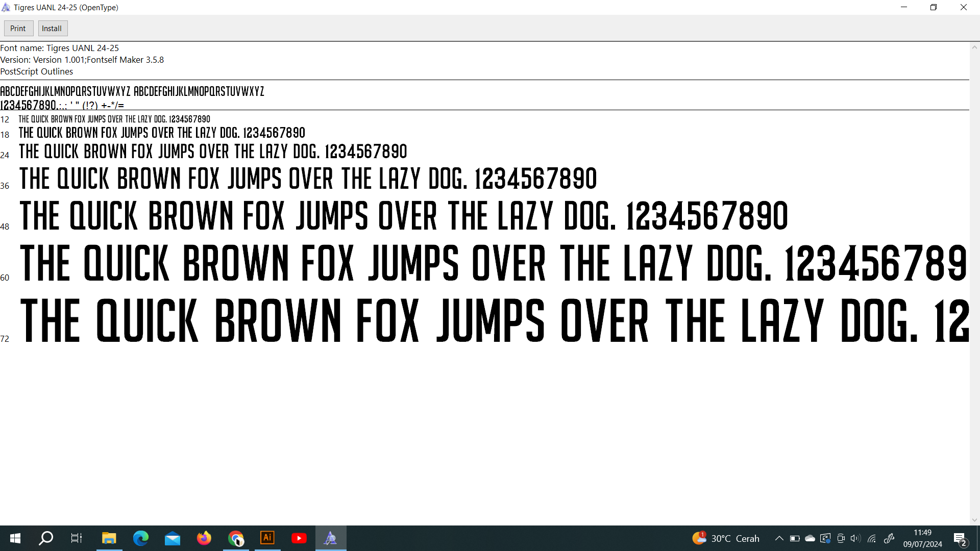Viewport: 980px width, 551px height.
Task: Open the volume control in the tray
Action: coord(855,538)
